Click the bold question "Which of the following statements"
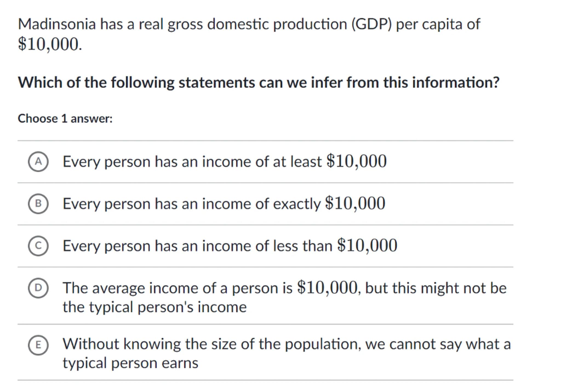Screen dimensions: 561x392 [259, 82]
